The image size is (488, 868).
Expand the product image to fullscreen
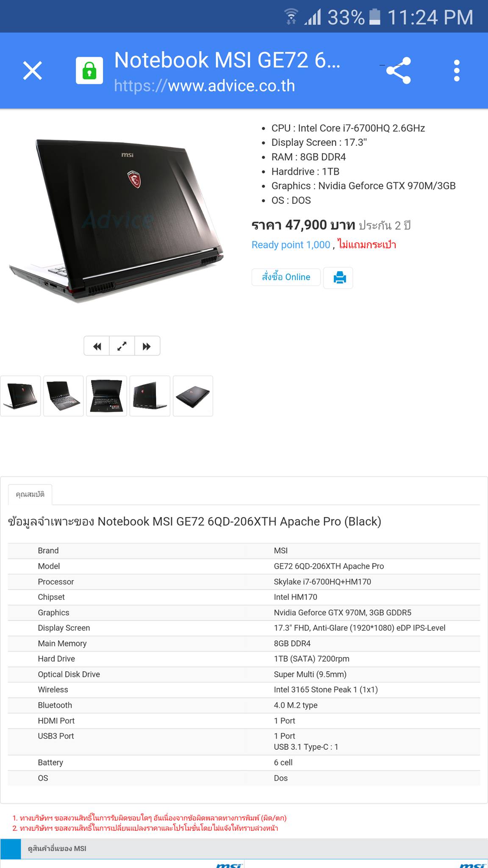[122, 346]
